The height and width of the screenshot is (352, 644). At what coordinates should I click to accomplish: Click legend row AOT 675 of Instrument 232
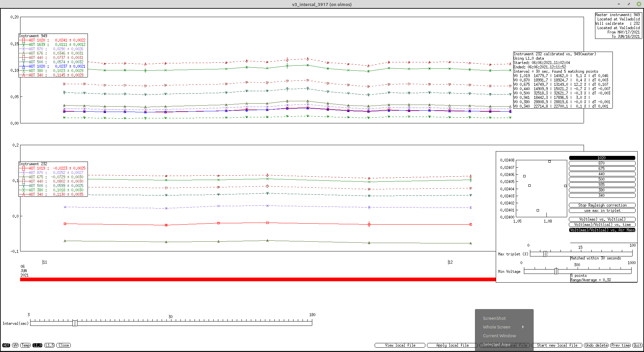pos(53,177)
